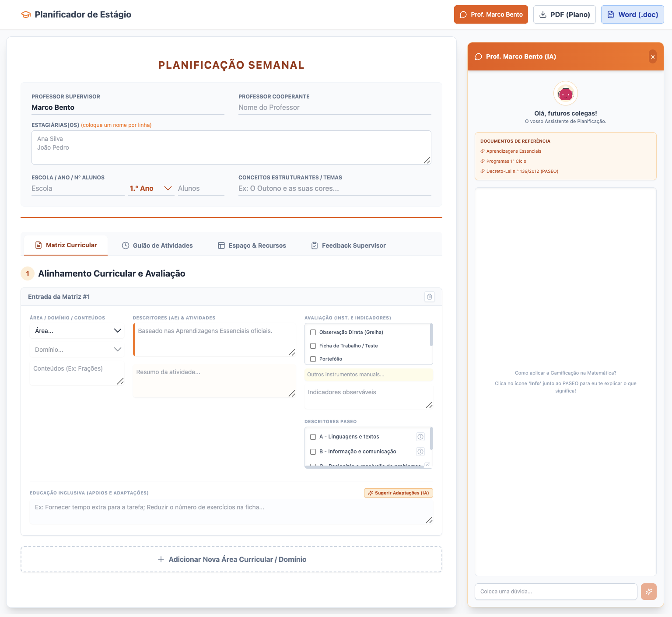Open info for A - Linguagens e textos

click(420, 437)
